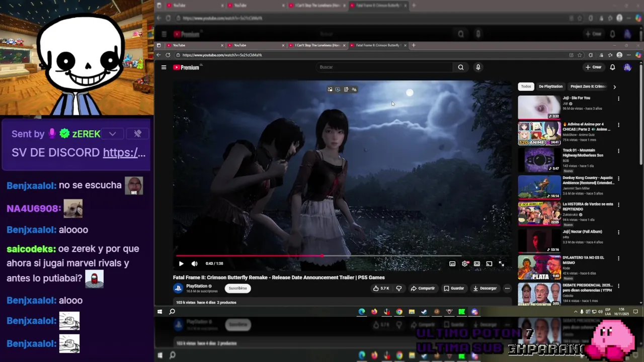Cast video to another device
The height and width of the screenshot is (362, 644).
pyautogui.click(x=489, y=263)
